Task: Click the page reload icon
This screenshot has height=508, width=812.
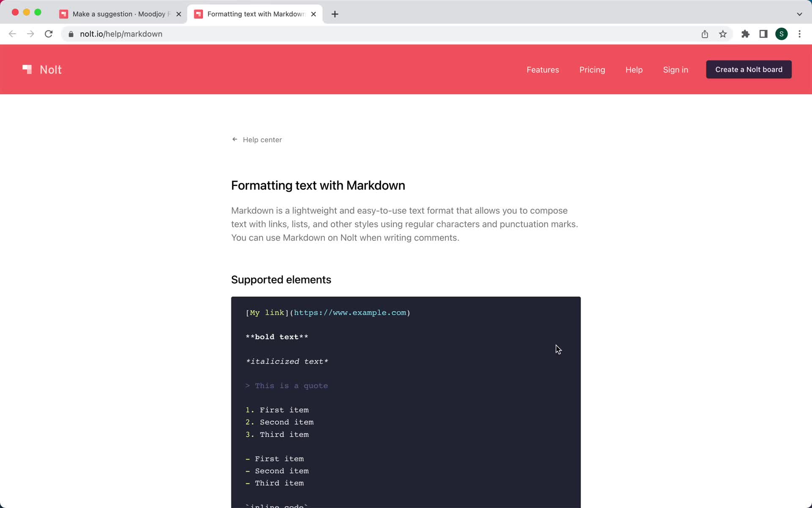Action: point(49,33)
